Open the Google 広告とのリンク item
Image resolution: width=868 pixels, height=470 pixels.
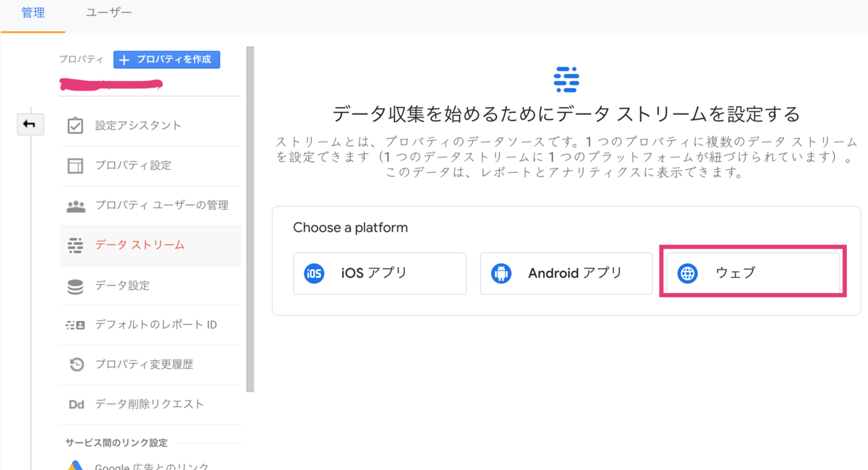click(152, 466)
